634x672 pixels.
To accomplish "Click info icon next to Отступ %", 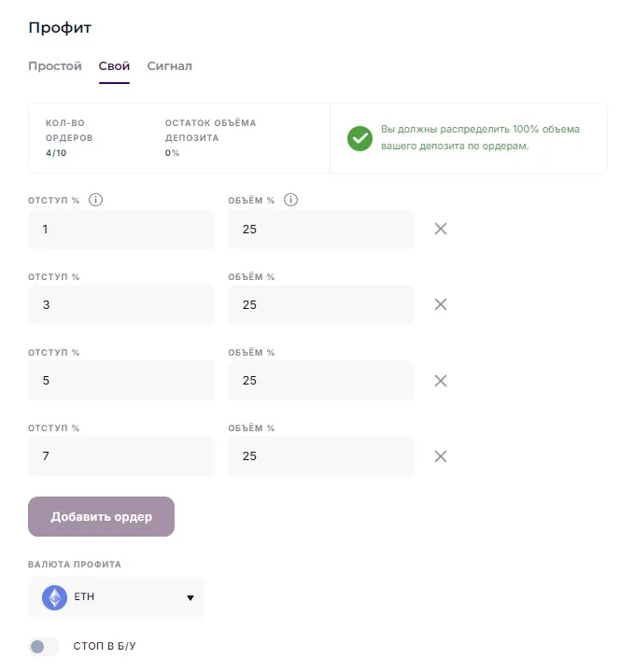I will click(95, 200).
